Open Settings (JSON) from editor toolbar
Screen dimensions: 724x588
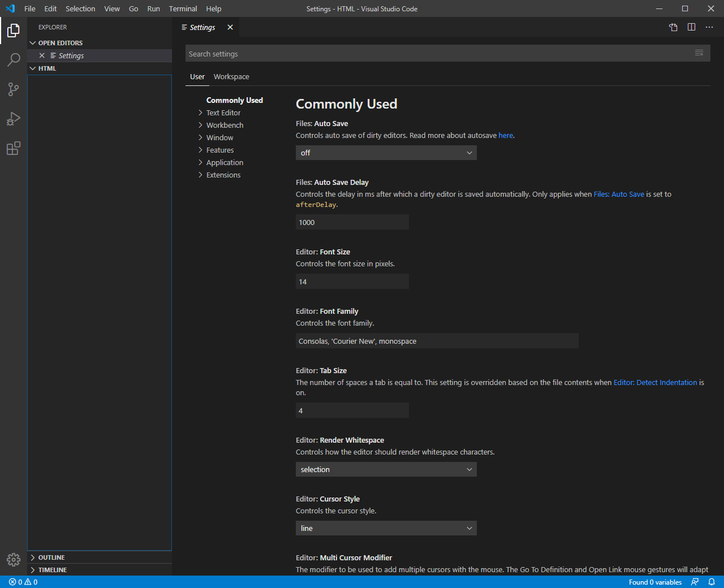[x=673, y=27]
